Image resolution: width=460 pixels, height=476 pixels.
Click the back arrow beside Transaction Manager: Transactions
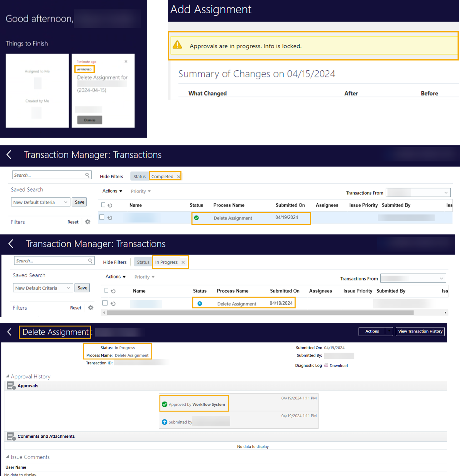[9, 155]
